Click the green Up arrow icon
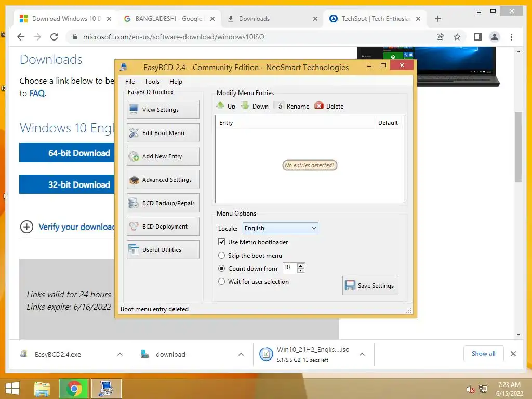The height and width of the screenshot is (399, 532). click(220, 105)
